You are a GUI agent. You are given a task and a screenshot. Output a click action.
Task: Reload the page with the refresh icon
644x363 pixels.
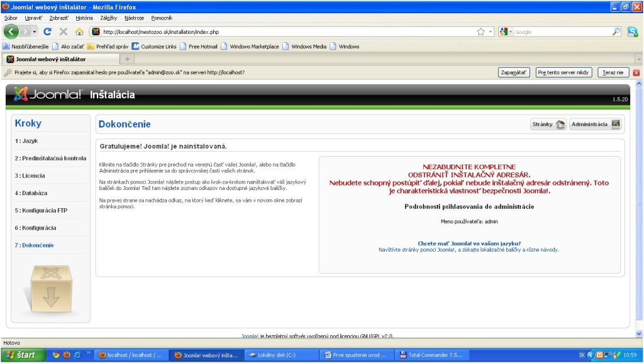(48, 31)
